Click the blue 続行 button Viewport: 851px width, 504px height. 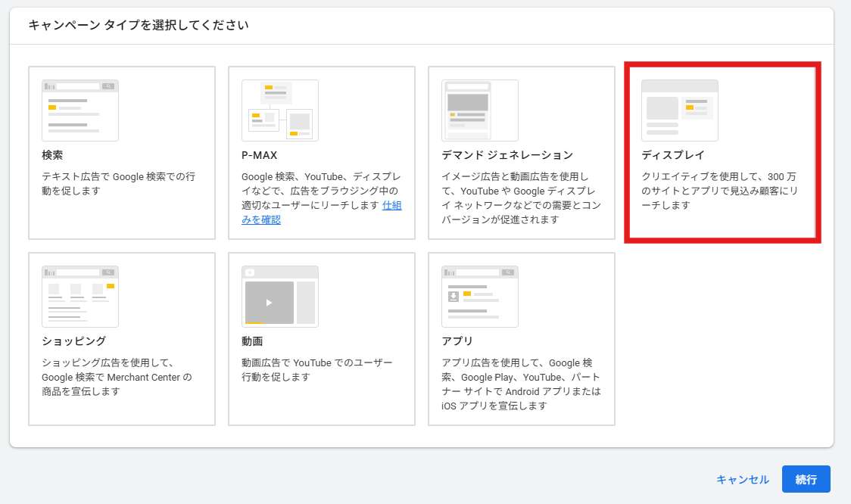(806, 479)
